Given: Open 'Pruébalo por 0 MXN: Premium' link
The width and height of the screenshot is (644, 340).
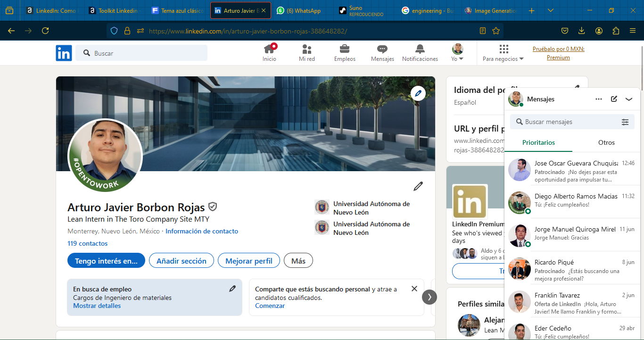Looking at the screenshot, I should pos(559,53).
